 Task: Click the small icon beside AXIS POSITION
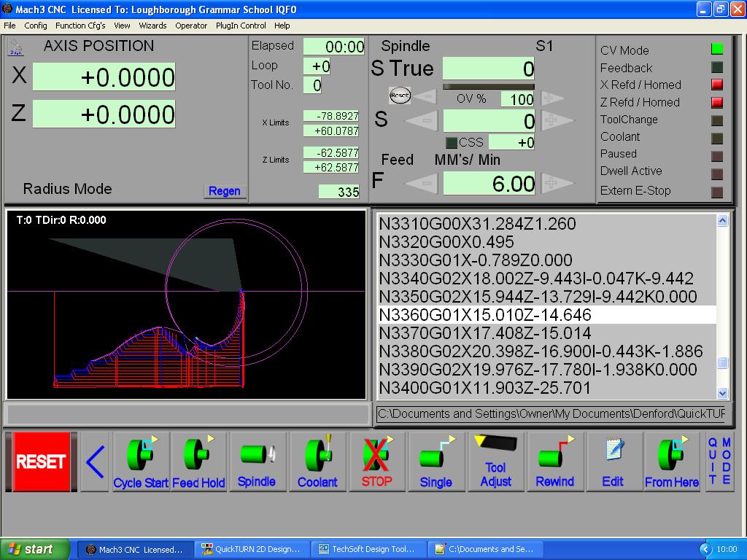[16, 47]
